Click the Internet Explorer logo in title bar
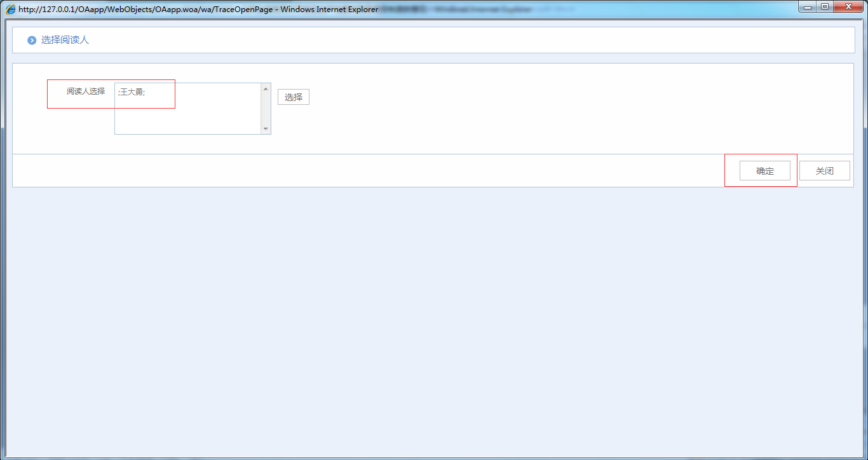Screen dimensions: 868x460 coord(11,10)
